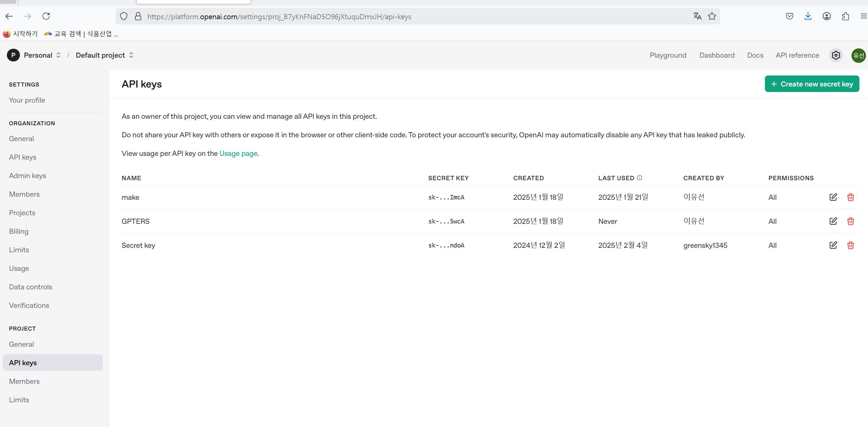
Task: Save page to Pocket icon
Action: click(790, 16)
